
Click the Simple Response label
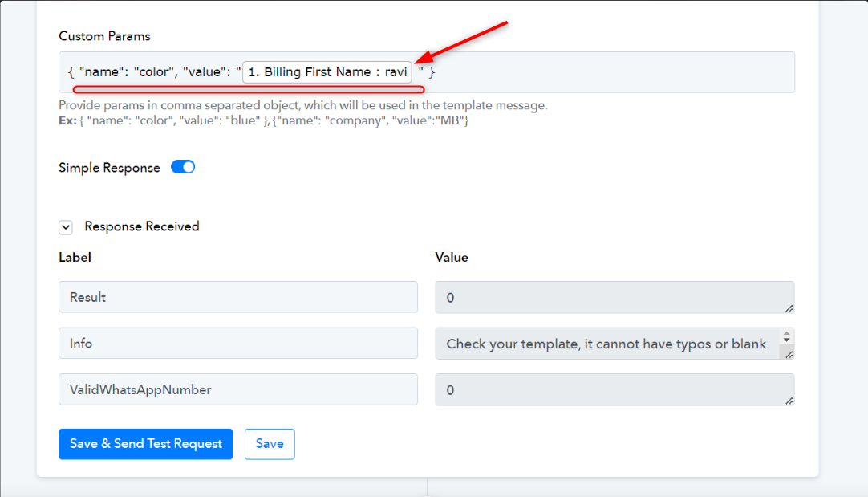(x=110, y=168)
